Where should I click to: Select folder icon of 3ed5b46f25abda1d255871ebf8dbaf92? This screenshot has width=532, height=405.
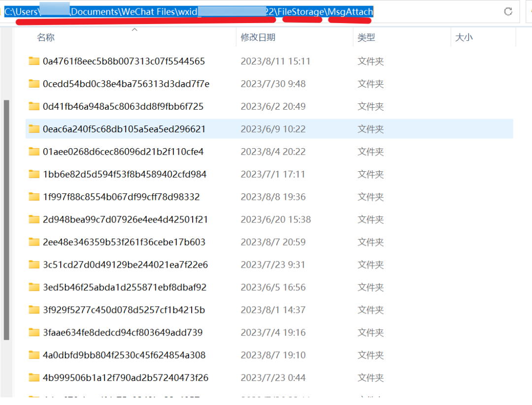pyautogui.click(x=34, y=287)
